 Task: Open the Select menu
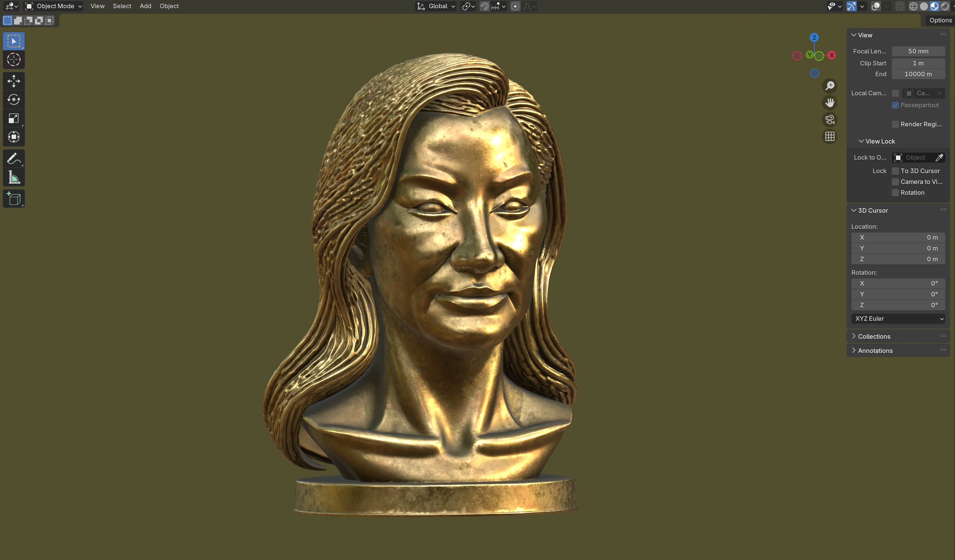point(122,6)
